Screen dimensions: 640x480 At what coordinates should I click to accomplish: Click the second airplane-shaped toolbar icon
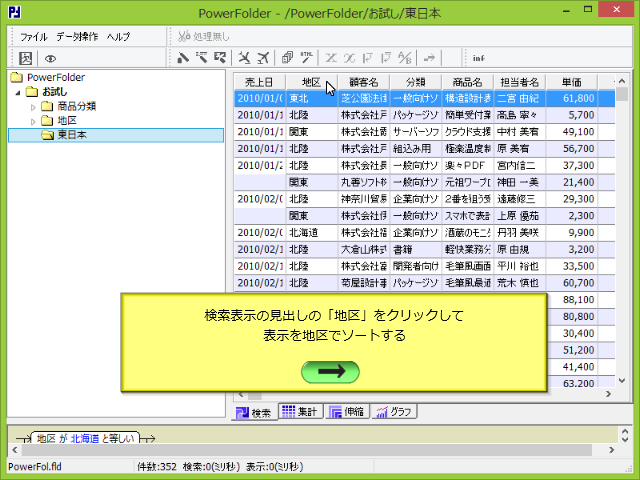(263, 58)
